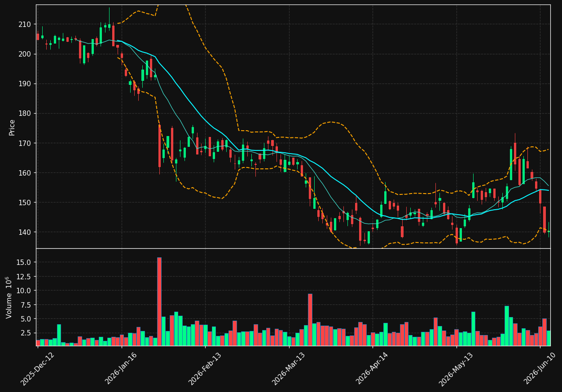Screen dimensions: 562x392
Task: Select the 170 price axis tick label
Action: (x=25, y=143)
